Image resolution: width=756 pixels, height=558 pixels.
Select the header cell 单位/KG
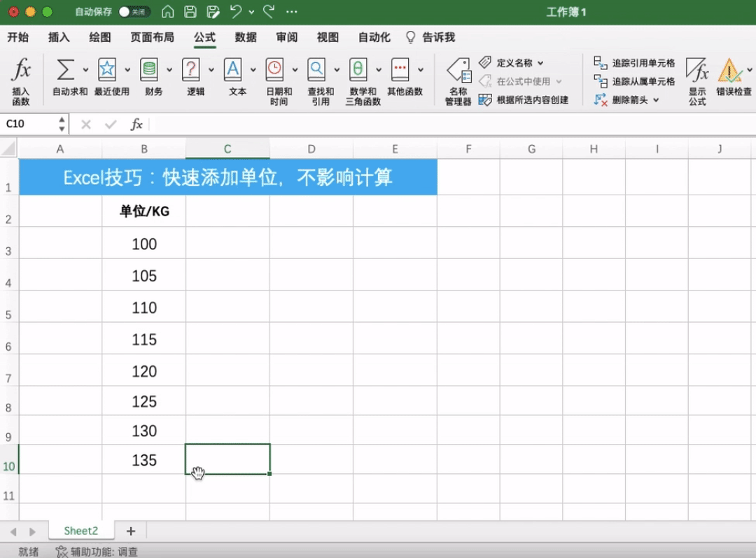[x=143, y=211]
